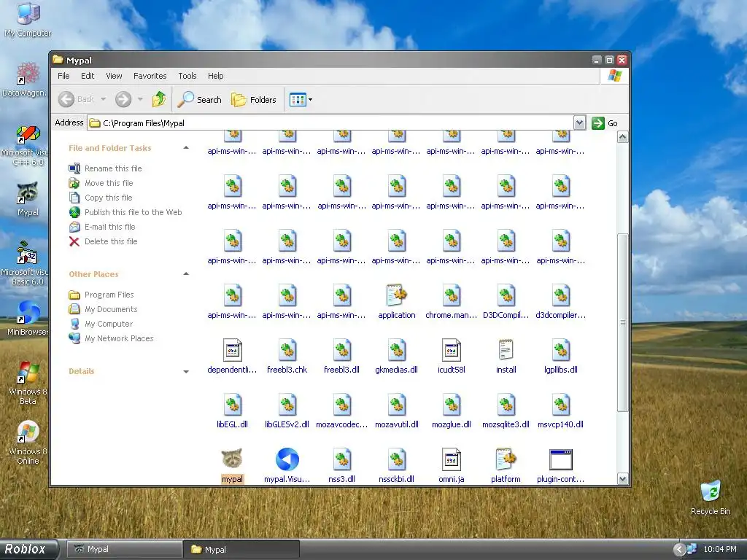The width and height of the screenshot is (747, 560).
Task: Click the vertical scrollbar thumb
Action: [x=623, y=322]
